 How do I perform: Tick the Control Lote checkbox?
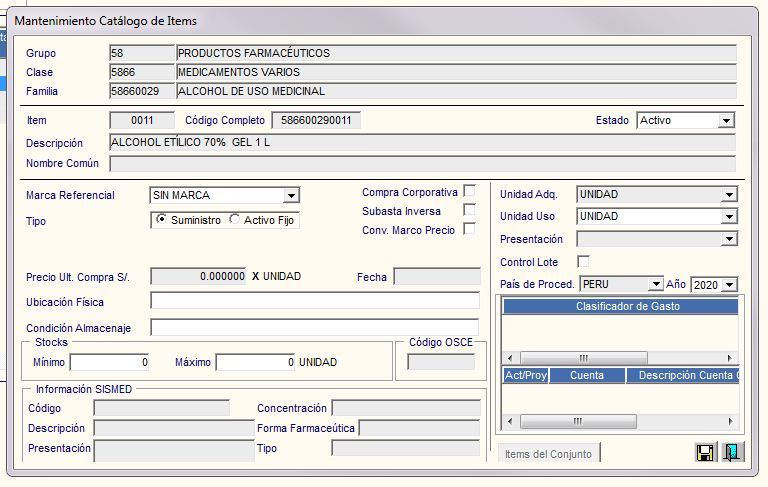tap(584, 262)
